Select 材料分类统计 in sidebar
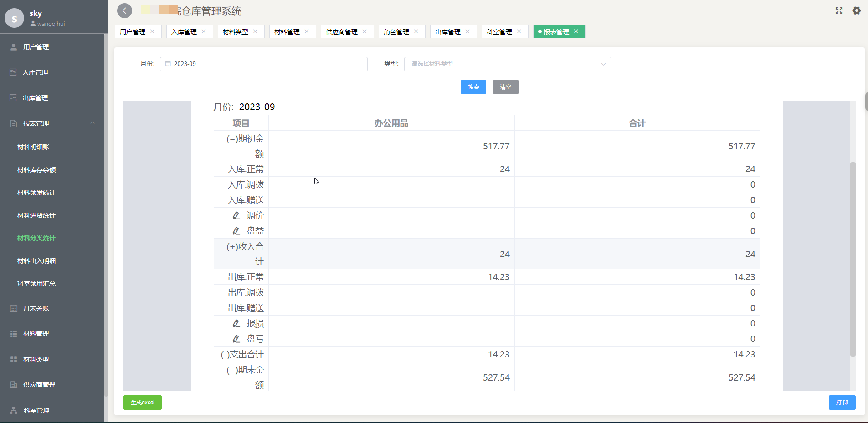Image resolution: width=868 pixels, height=423 pixels. 36,238
